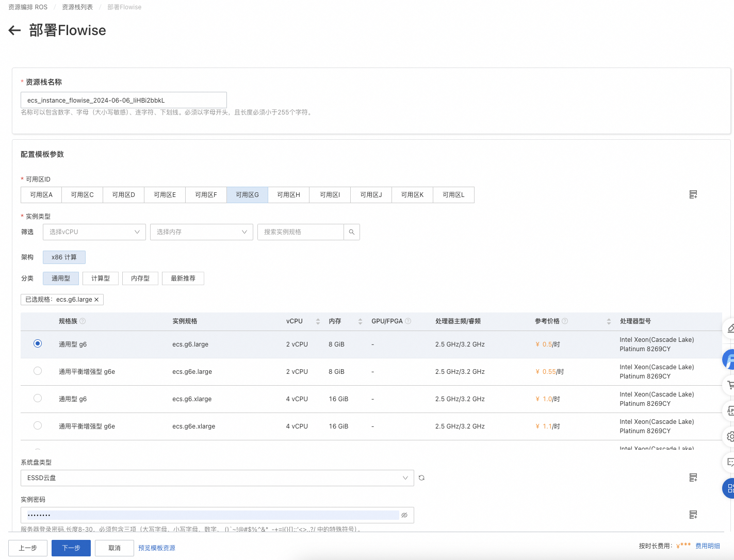Open the settings gear floating icon
This screenshot has height=560, width=734.
729,436
